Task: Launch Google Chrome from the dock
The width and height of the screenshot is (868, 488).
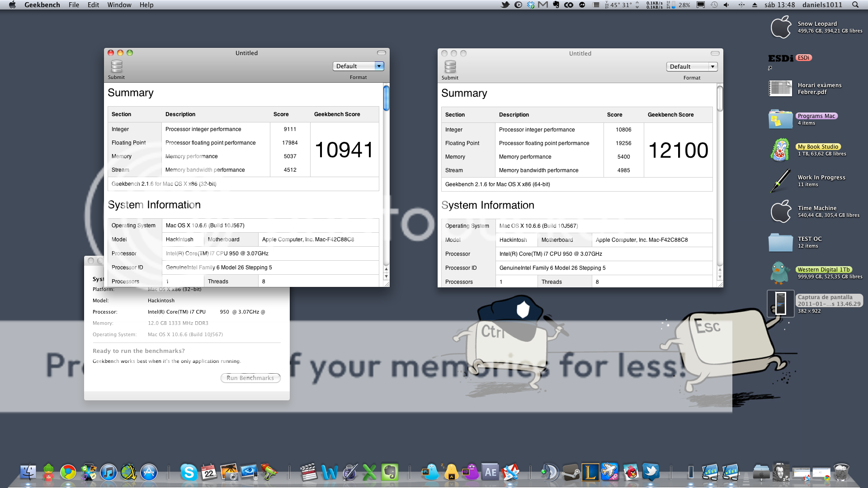Action: click(68, 472)
